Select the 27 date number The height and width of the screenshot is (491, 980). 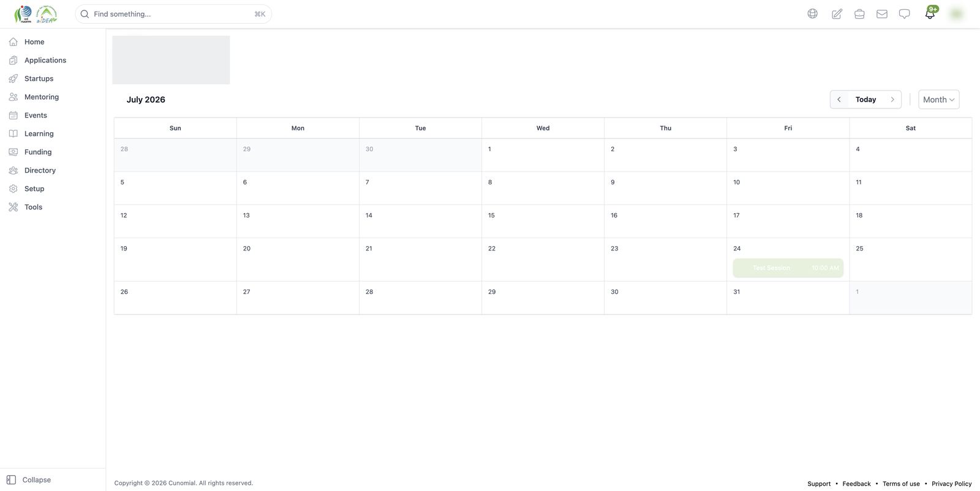click(246, 292)
